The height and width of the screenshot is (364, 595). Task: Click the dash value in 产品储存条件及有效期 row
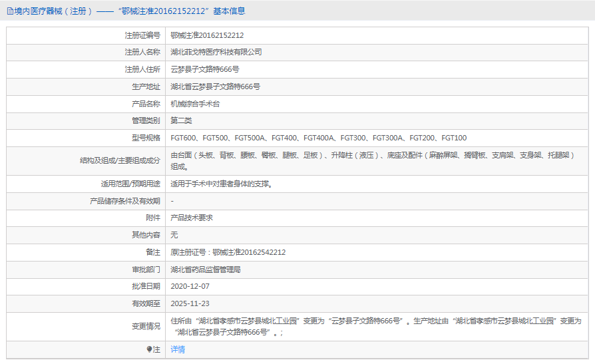click(172, 201)
